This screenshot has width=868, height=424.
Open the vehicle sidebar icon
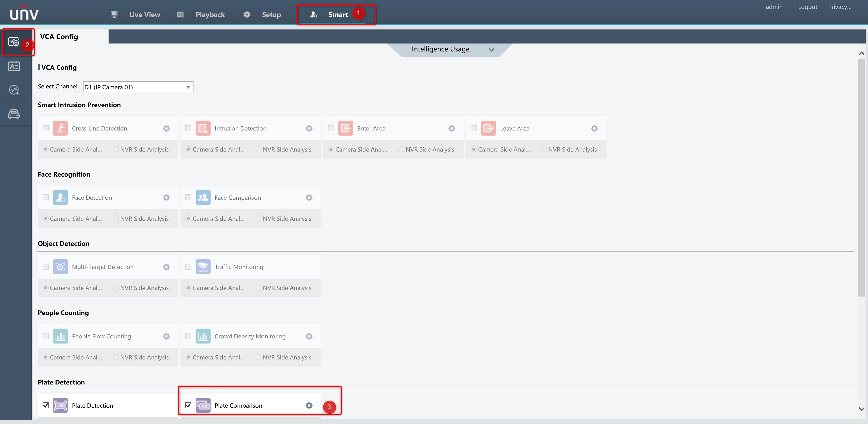tap(14, 114)
